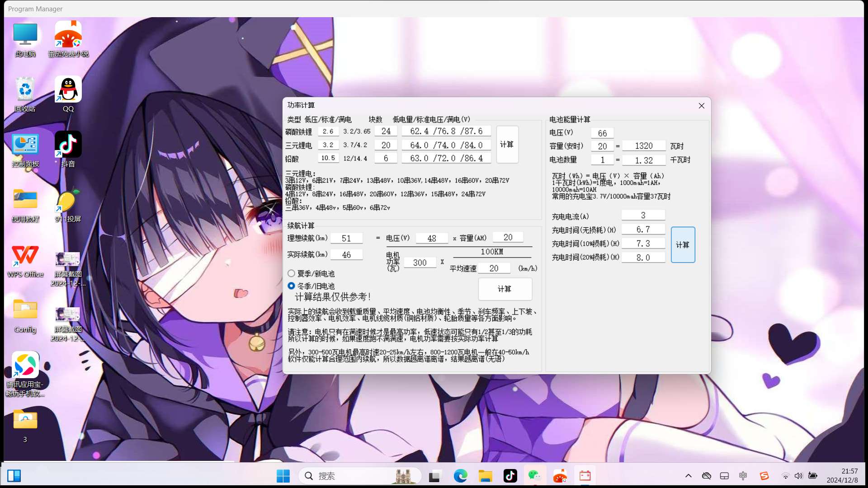Image resolution: width=868 pixels, height=488 pixels.
Task: Close the 功率计算 dialog
Action: [701, 106]
